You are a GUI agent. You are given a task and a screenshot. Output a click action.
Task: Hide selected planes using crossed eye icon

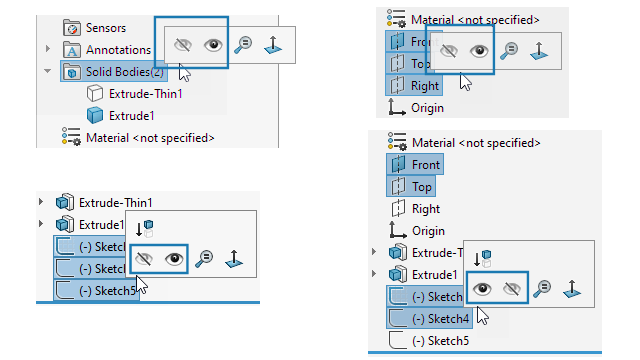pos(449,51)
